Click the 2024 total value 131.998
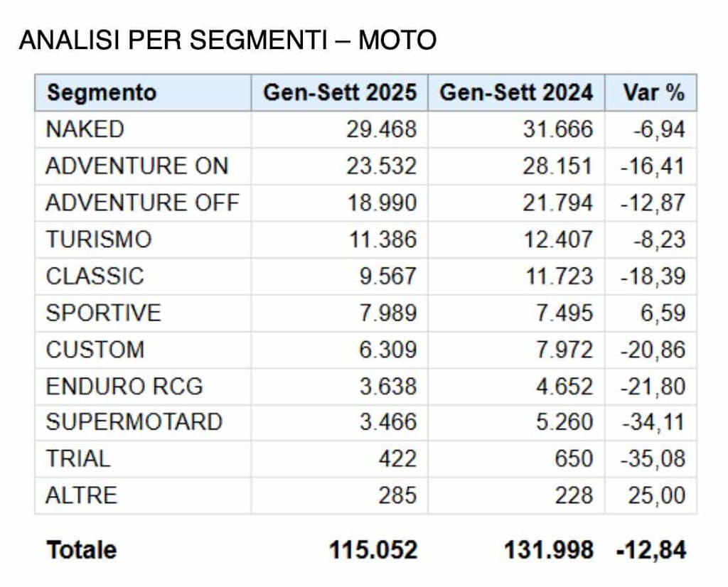This screenshot has width=728, height=587. pos(549,549)
